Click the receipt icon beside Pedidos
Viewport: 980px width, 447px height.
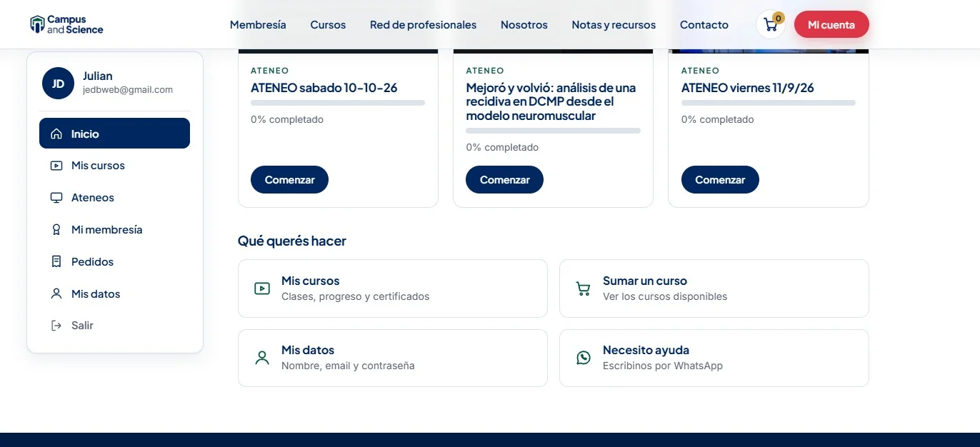coord(56,262)
